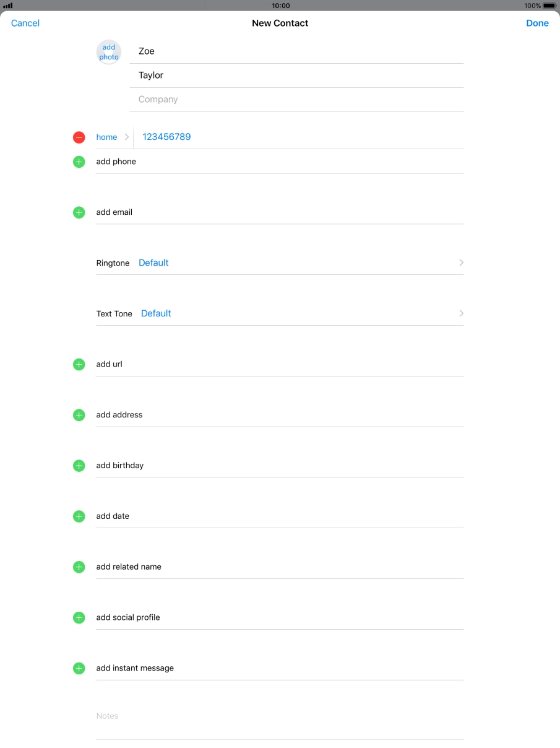Tap green plus beside add birthday
This screenshot has width=560, height=748.
click(79, 466)
